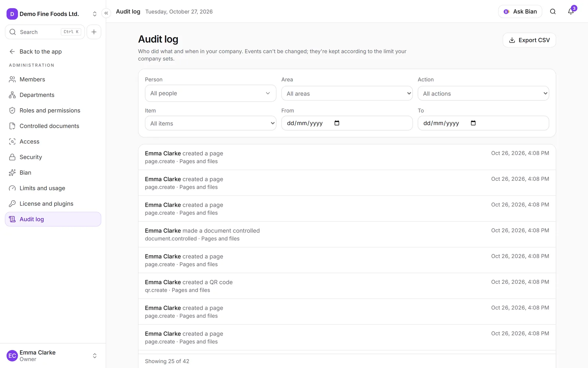Click the 'qr.create · Pages and files' text
This screenshot has width=588, height=368.
(178, 290)
